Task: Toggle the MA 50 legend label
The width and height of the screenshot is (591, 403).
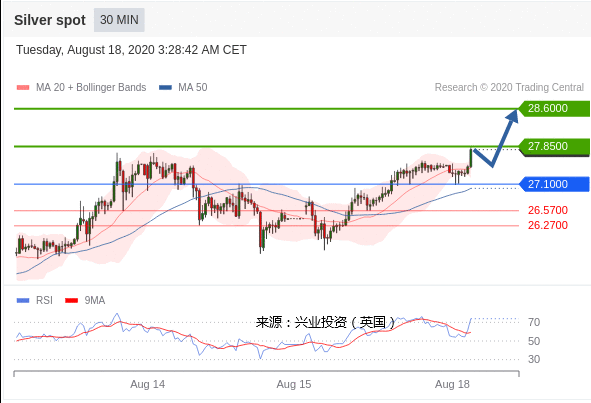Action: (193, 87)
